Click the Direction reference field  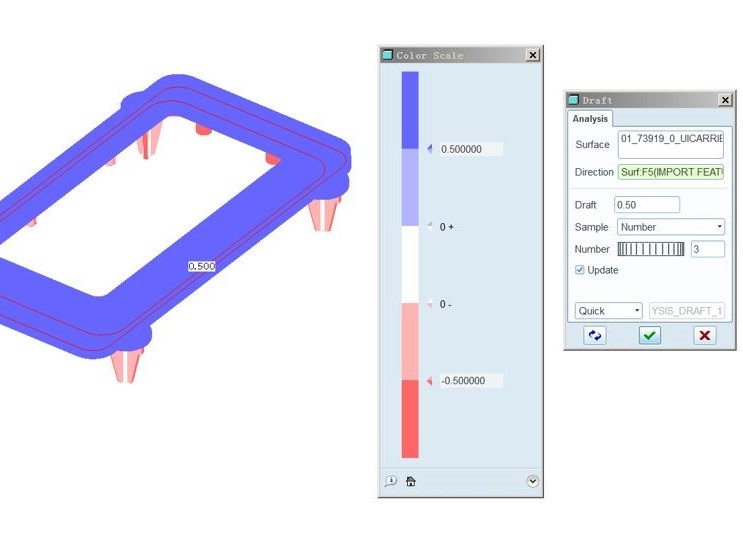670,172
